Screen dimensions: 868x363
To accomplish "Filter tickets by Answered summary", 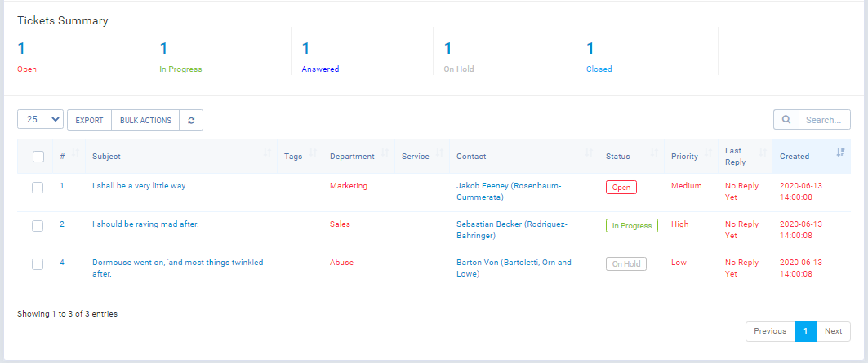I will (320, 69).
